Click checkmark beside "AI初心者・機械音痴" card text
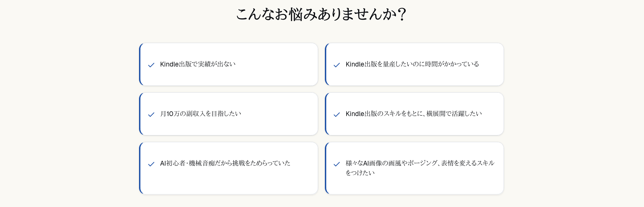This screenshot has height=207, width=644. click(x=151, y=164)
